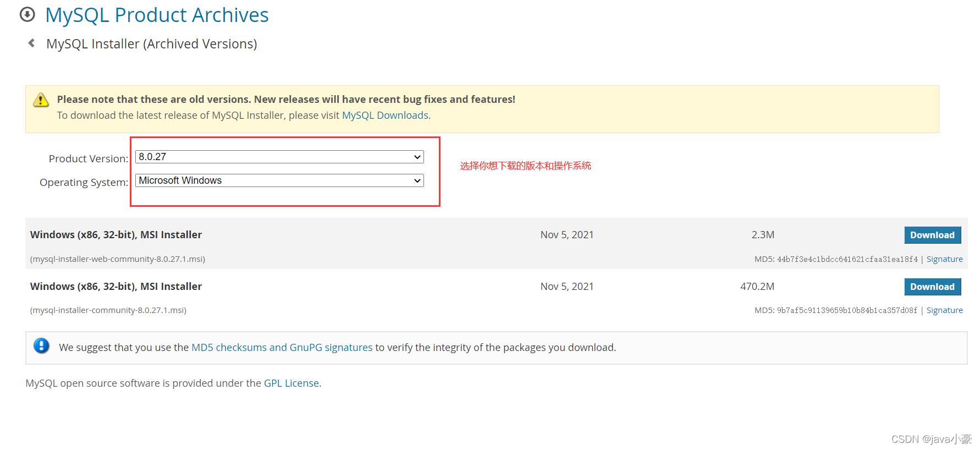Click Nov 5, 2021 date in the 470.2M row
This screenshot has width=980, height=450.
(567, 287)
